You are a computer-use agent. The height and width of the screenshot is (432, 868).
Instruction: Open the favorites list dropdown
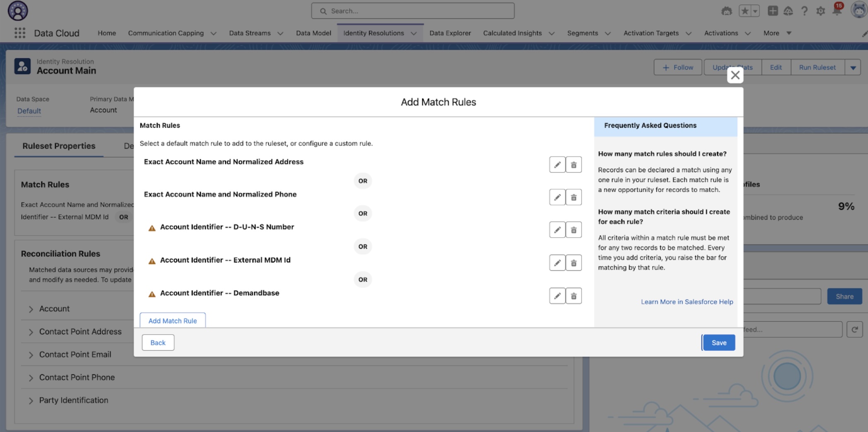[755, 11]
